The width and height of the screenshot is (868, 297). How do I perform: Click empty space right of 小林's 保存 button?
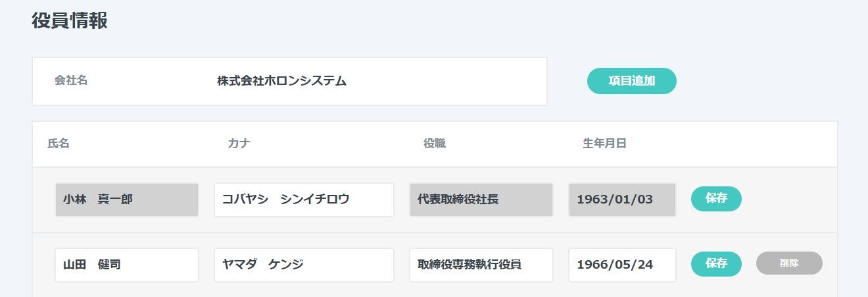(x=789, y=200)
